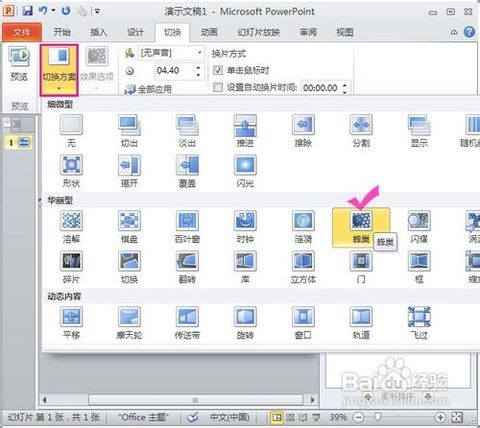Select slide 1 thumbnail in panel
Viewport: 480px width, 428px height.
coord(19,143)
